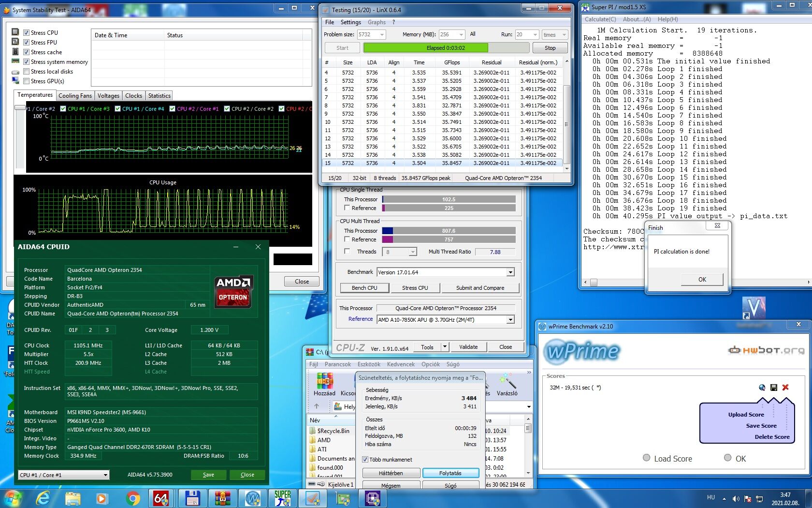The height and width of the screenshot is (508, 812).
Task: Switch to Super PI in the taskbar
Action: [x=283, y=498]
